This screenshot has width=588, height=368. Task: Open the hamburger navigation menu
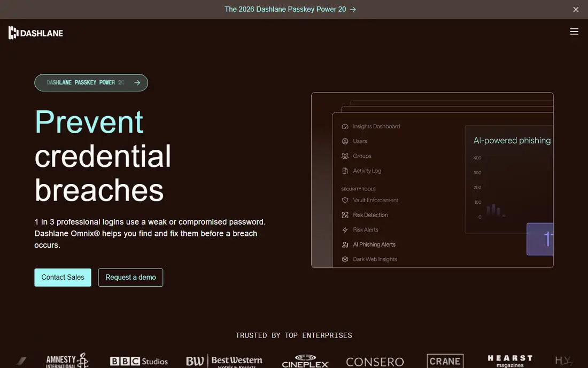click(574, 32)
